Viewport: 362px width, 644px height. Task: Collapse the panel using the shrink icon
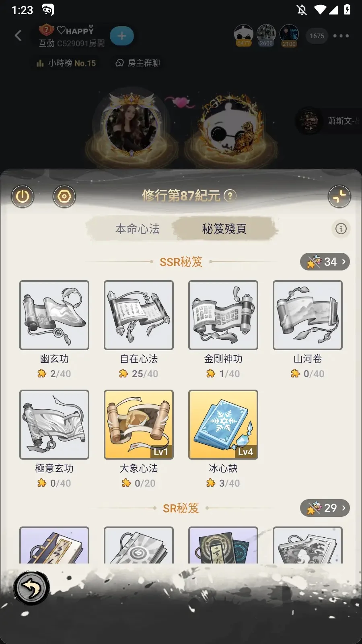click(339, 196)
